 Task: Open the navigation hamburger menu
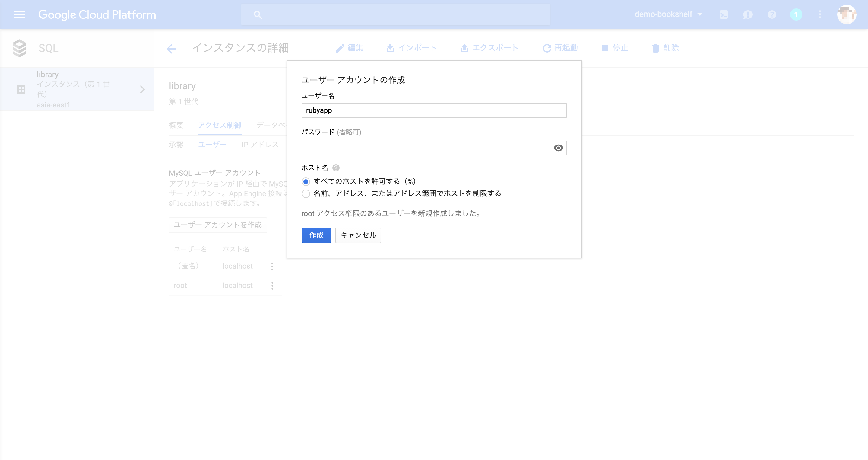click(19, 14)
